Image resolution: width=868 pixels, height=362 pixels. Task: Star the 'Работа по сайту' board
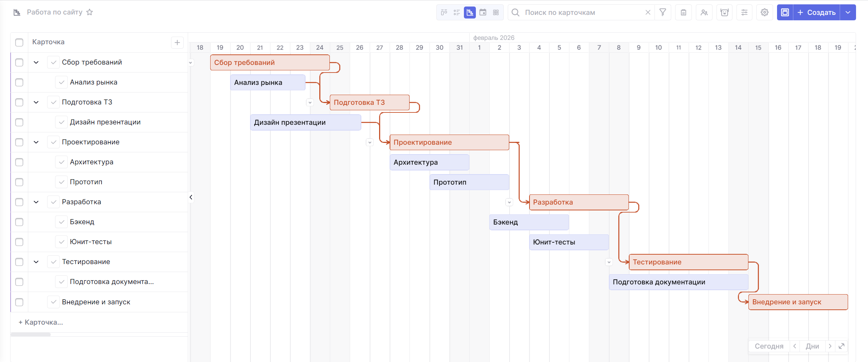(90, 12)
